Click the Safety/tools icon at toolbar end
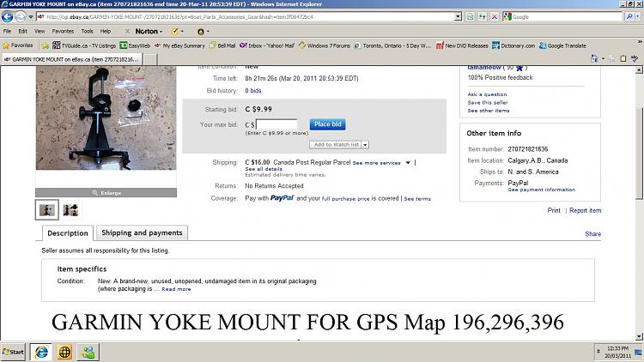644x362 pixels. (x=635, y=58)
